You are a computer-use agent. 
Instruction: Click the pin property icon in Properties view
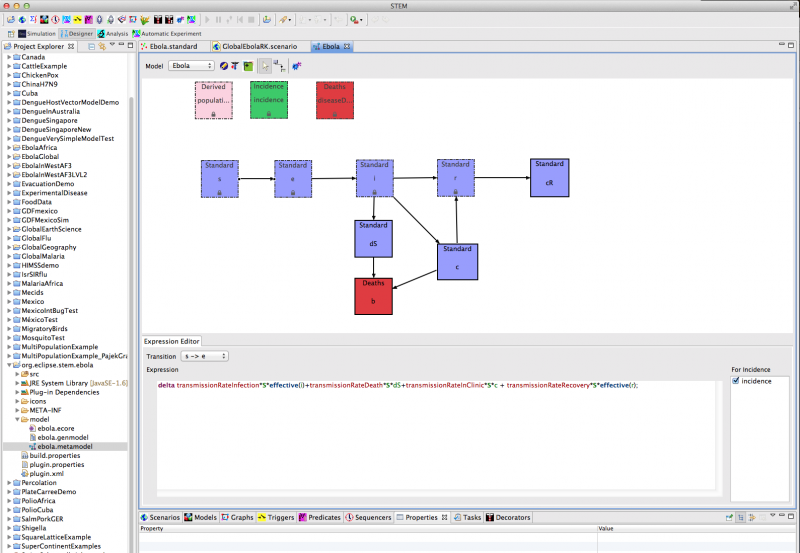pos(729,517)
